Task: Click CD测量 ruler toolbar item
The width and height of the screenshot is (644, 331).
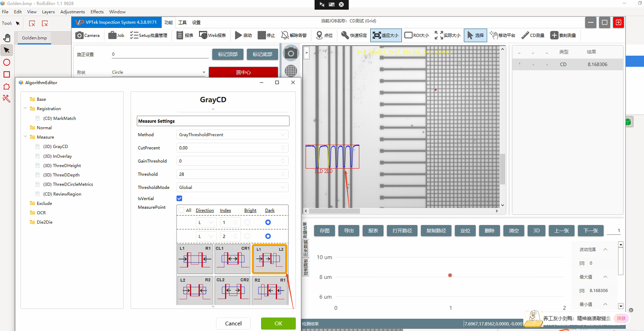Action: pyautogui.click(x=533, y=35)
